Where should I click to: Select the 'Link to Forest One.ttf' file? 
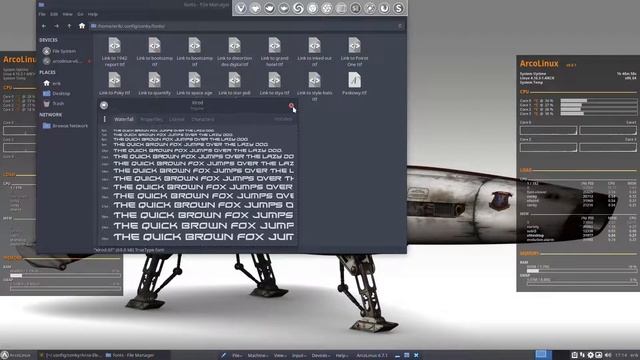click(354, 52)
